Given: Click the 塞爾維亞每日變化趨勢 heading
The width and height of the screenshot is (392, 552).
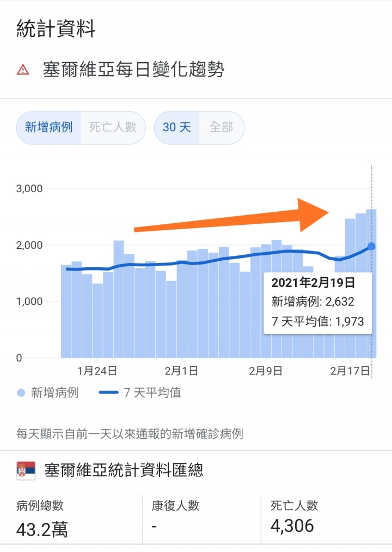Looking at the screenshot, I should point(134,69).
